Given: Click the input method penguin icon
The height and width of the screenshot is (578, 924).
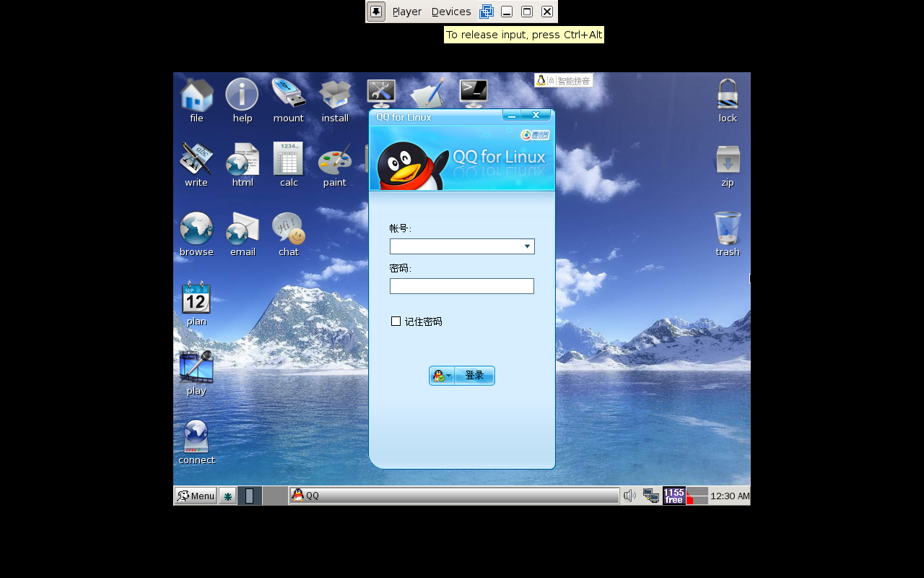Looking at the screenshot, I should pyautogui.click(x=541, y=80).
